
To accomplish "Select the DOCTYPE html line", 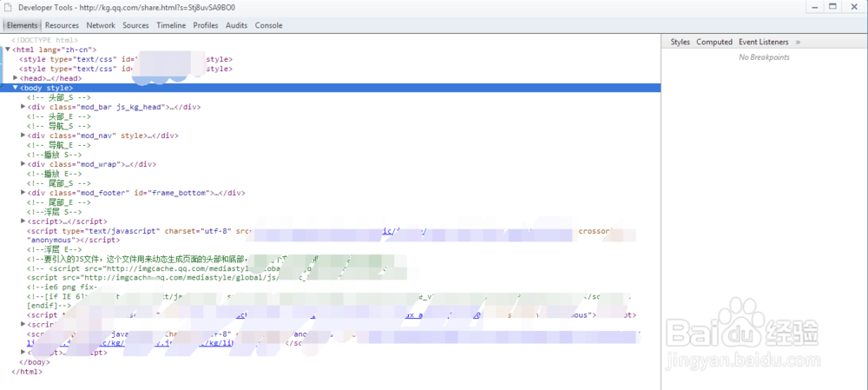I will 45,41.
